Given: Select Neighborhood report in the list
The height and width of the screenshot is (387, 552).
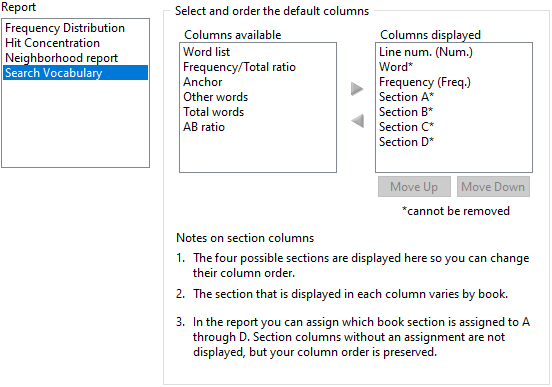Looking at the screenshot, I should pos(75,58).
